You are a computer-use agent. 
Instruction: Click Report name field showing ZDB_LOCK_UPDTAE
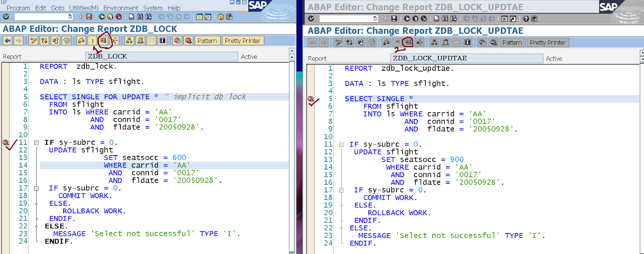tap(466, 58)
